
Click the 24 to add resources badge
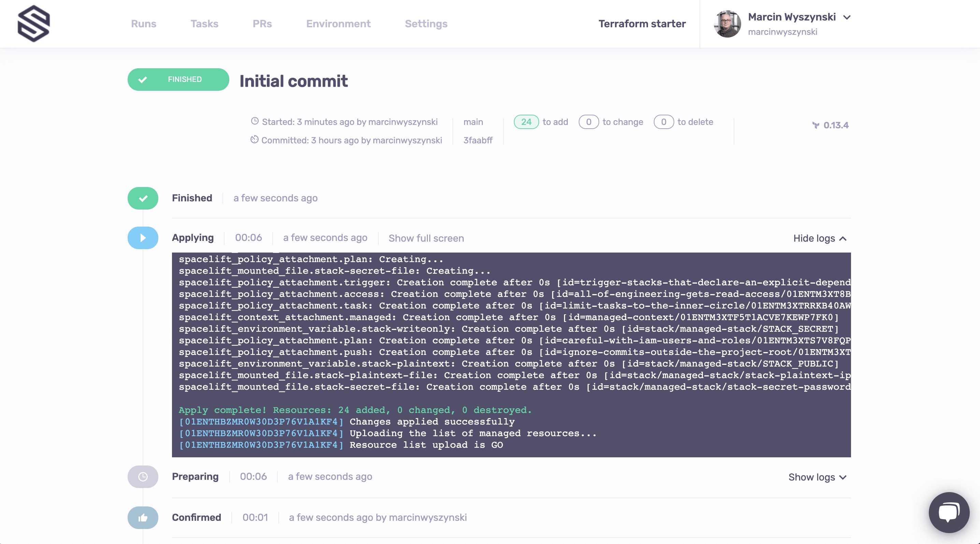[x=526, y=122]
